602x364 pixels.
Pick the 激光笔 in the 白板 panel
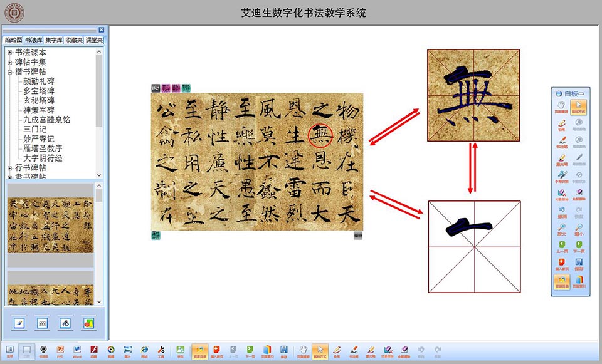[562, 160]
